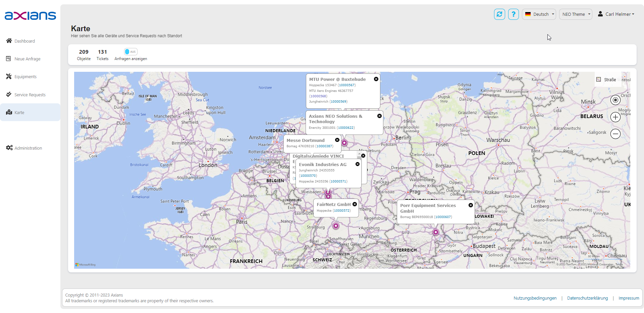Click the 131 Tickets counter
644x313 pixels.
click(102, 55)
